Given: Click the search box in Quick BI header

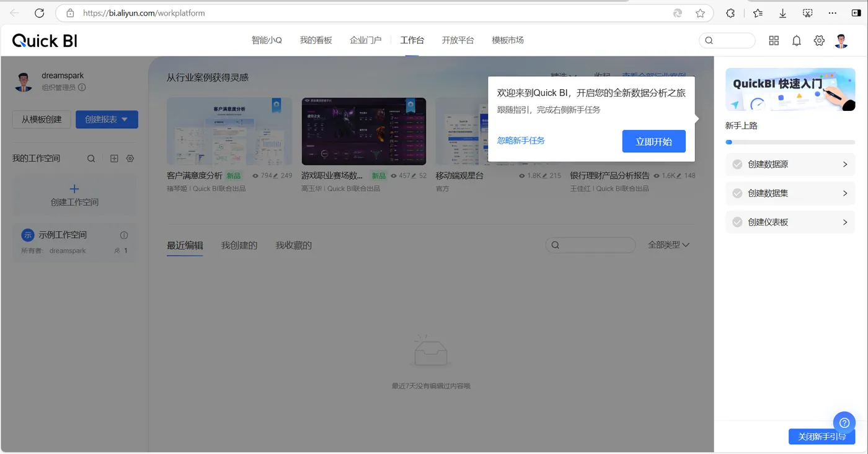Looking at the screenshot, I should tap(727, 40).
